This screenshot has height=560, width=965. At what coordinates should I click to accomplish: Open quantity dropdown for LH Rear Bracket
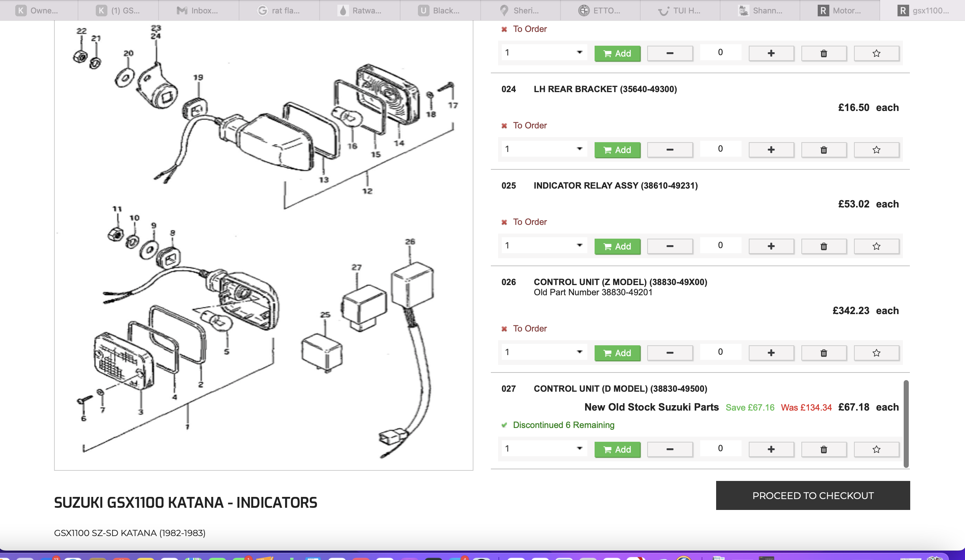pyautogui.click(x=544, y=149)
